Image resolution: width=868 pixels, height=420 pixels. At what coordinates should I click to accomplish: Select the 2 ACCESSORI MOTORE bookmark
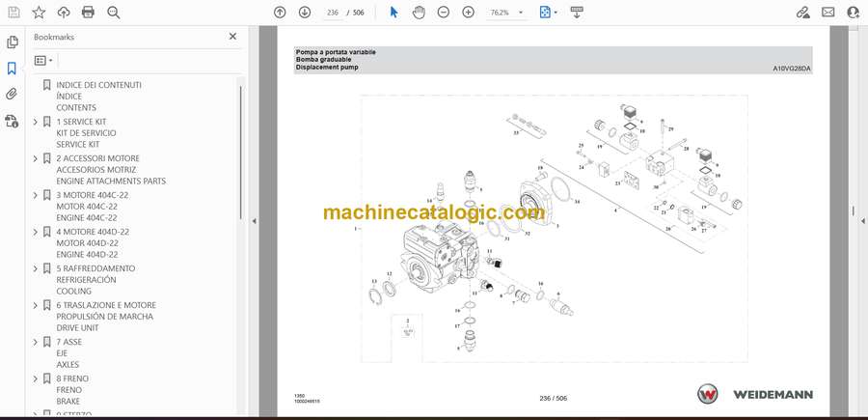pos(111,170)
